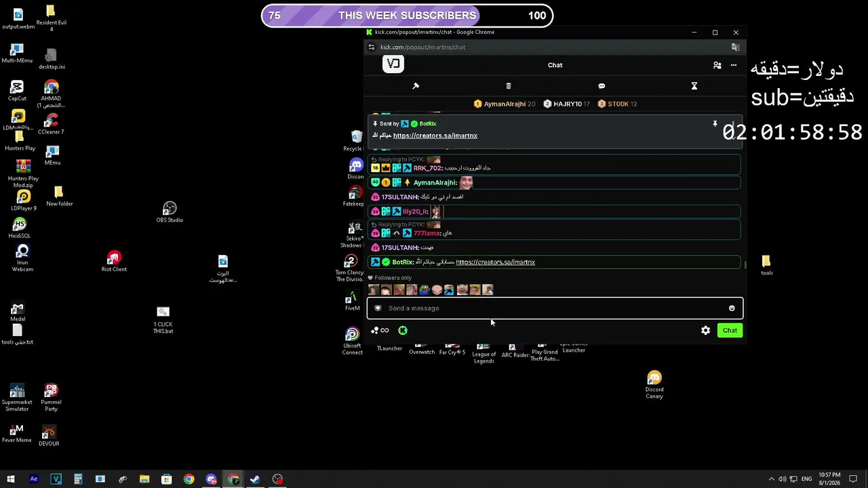Click username 777lama in chat

coord(427,233)
